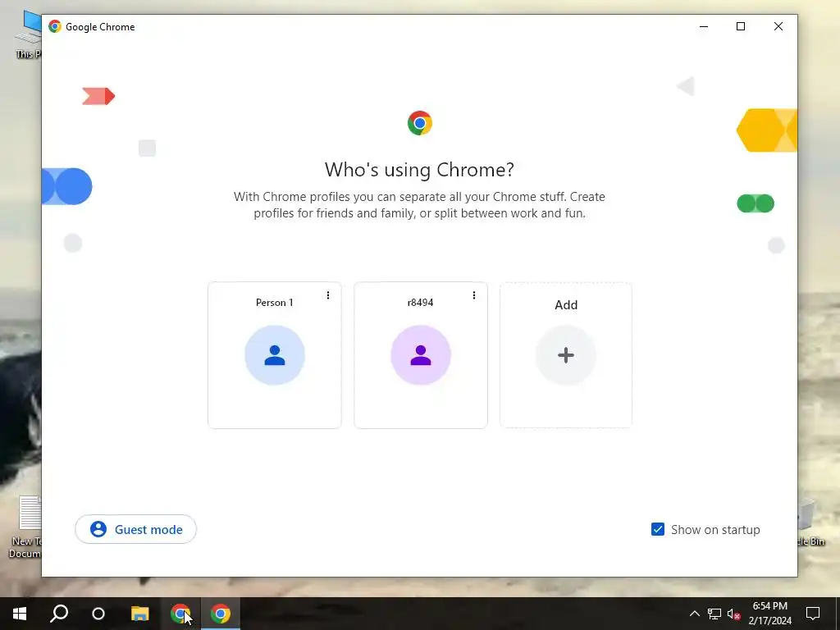
Task: Show hidden system tray icons
Action: point(694,614)
